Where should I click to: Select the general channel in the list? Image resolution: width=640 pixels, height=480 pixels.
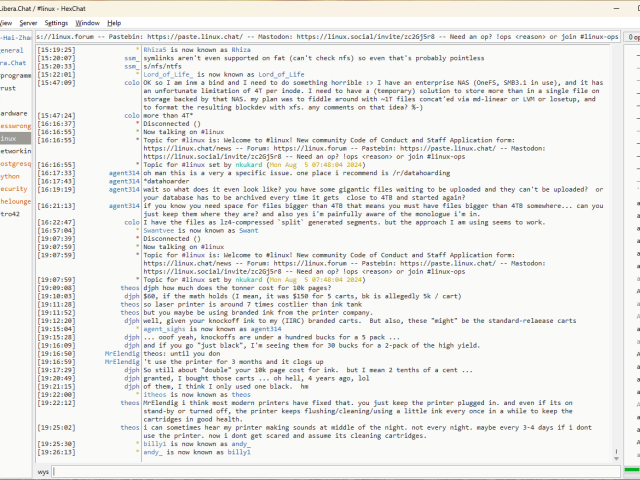pos(11,50)
